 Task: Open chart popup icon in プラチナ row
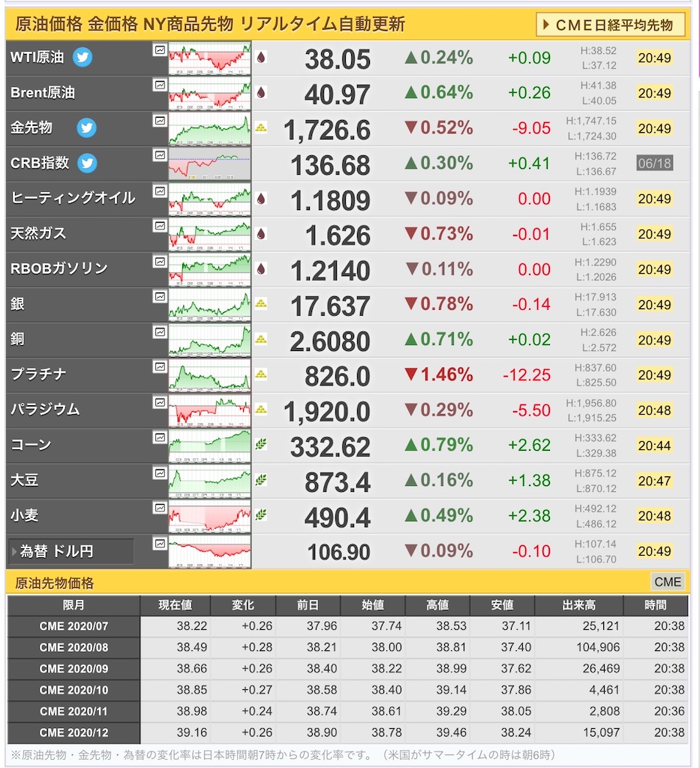(x=160, y=367)
